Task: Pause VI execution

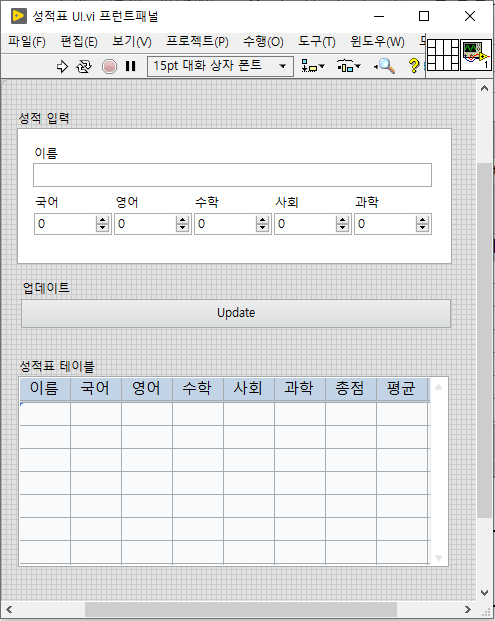Action: tap(130, 66)
